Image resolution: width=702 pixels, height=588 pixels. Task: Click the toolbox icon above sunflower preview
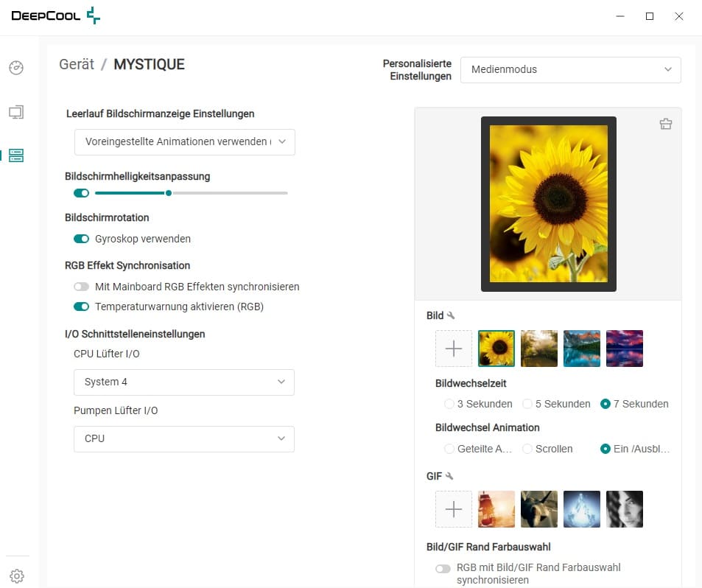pyautogui.click(x=665, y=124)
